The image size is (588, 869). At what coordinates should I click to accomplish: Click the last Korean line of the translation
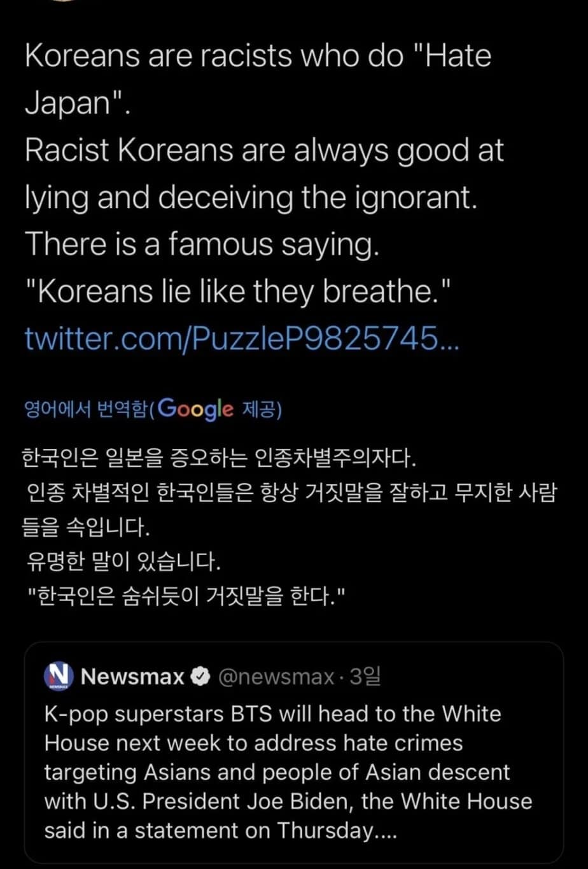pos(186,597)
